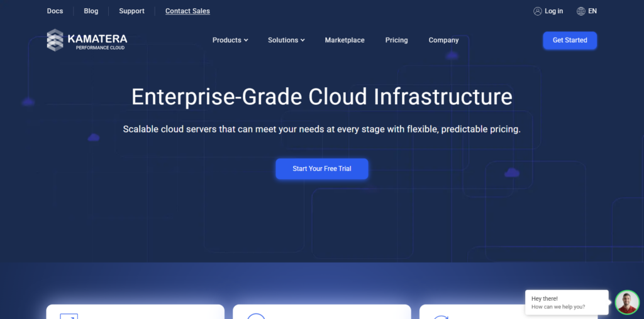Open the Support link
This screenshot has height=319, width=644.
pos(132,11)
